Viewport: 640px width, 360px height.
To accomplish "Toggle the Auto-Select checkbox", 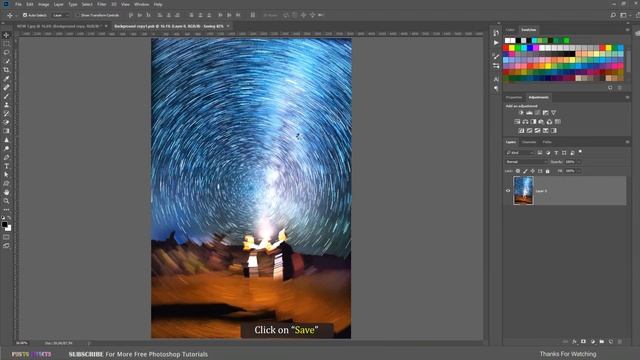I will coord(25,15).
